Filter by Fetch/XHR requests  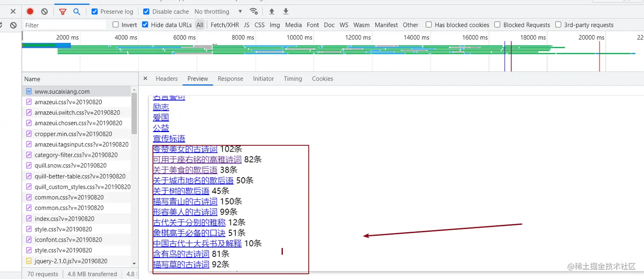(225, 25)
